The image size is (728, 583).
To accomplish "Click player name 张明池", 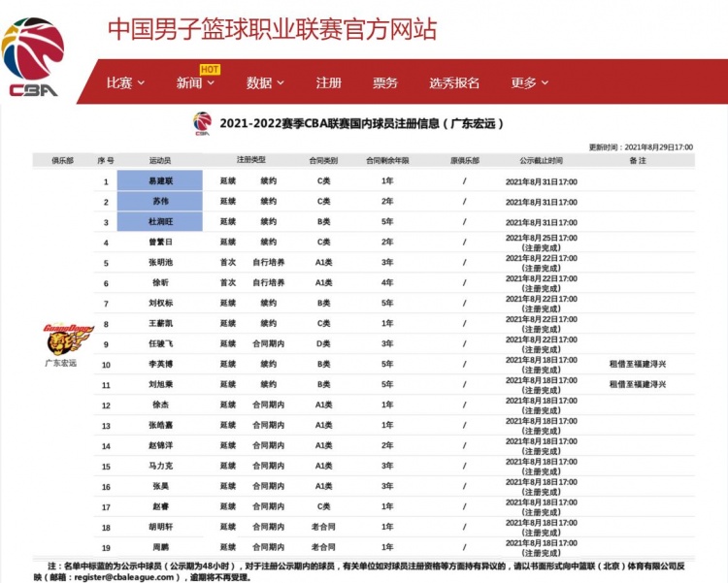I will click(x=160, y=262).
